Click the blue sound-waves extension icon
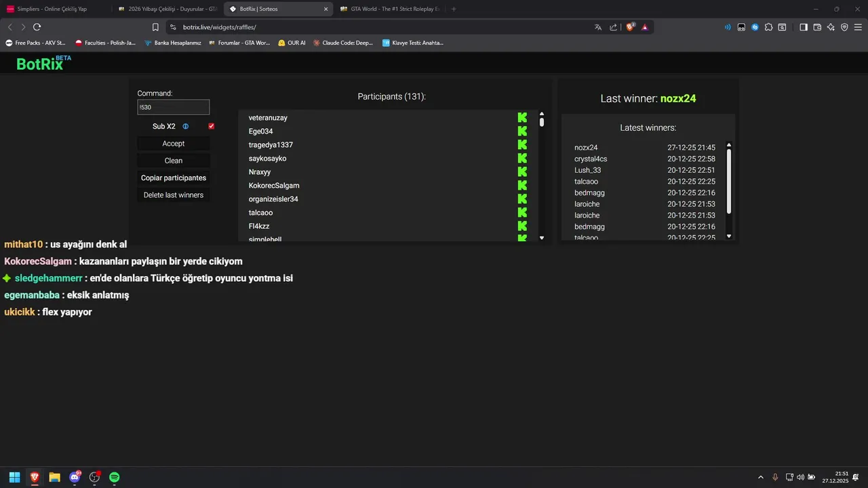 tap(728, 27)
